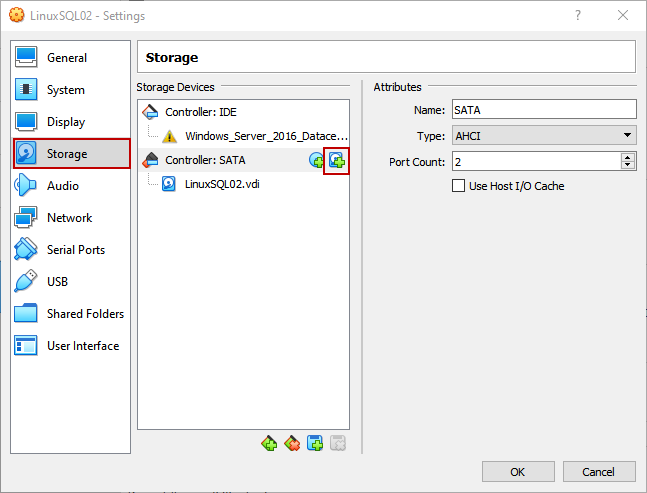Decrease Port Count with the down arrow

628,165
